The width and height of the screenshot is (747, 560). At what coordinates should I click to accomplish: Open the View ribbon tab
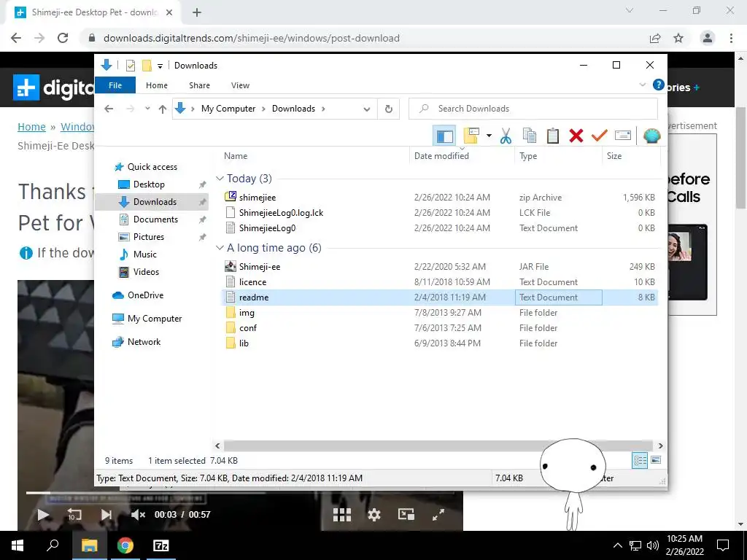pos(240,85)
